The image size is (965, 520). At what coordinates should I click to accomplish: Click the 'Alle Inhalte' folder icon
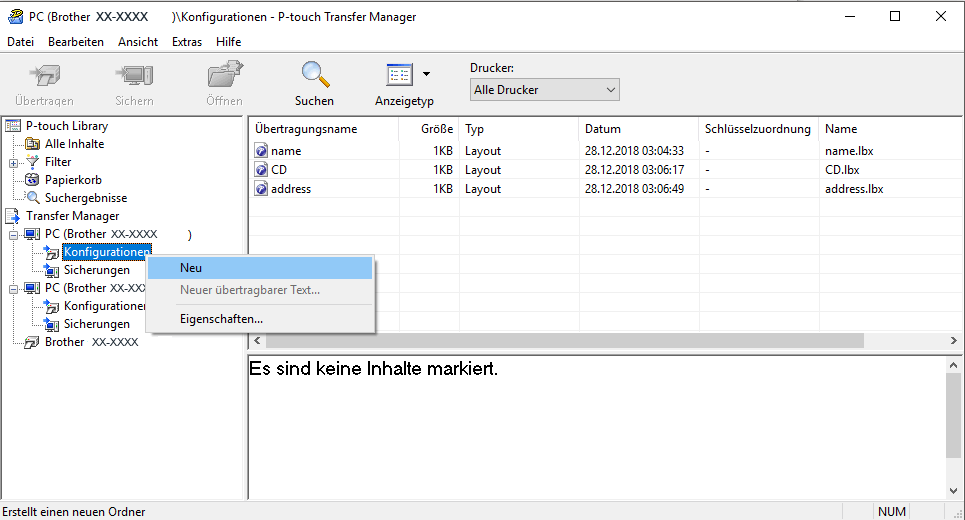(32, 144)
